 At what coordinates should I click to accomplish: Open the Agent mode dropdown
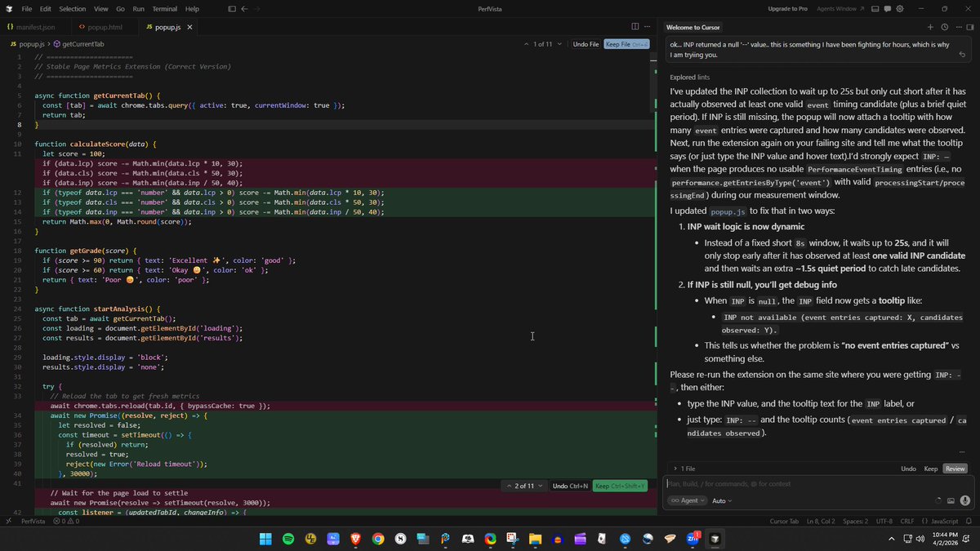point(687,500)
